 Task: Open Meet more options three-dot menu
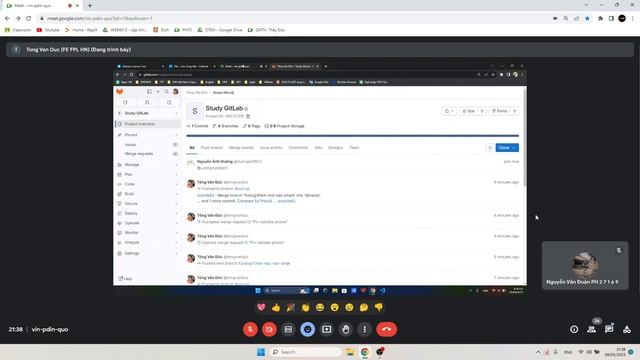pyautogui.click(x=364, y=329)
